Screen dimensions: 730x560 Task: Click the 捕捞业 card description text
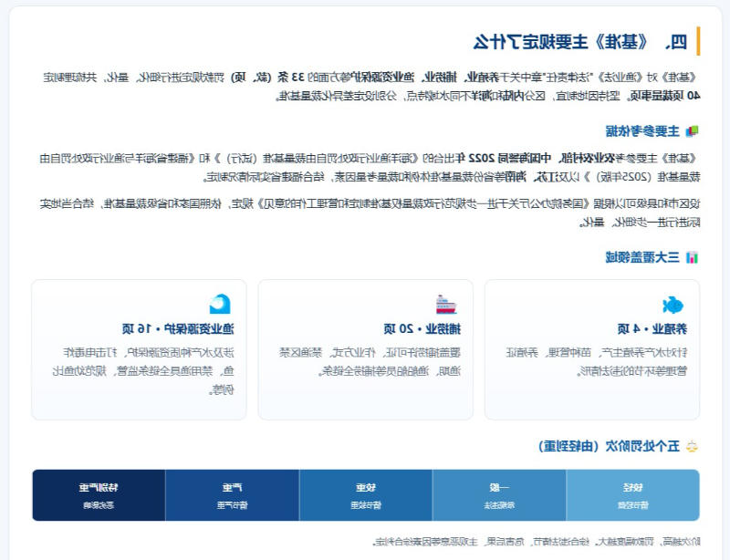tap(370, 362)
